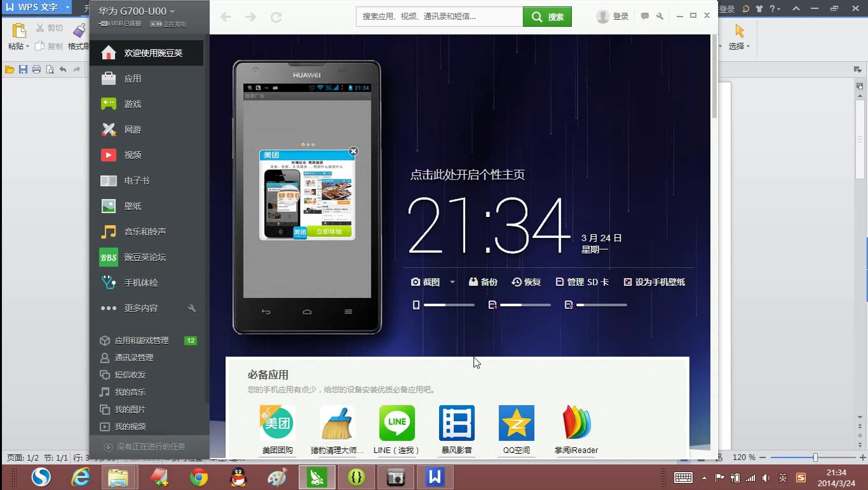Select the LINE (连我) app icon
Image resolution: width=868 pixels, height=490 pixels.
(x=397, y=423)
